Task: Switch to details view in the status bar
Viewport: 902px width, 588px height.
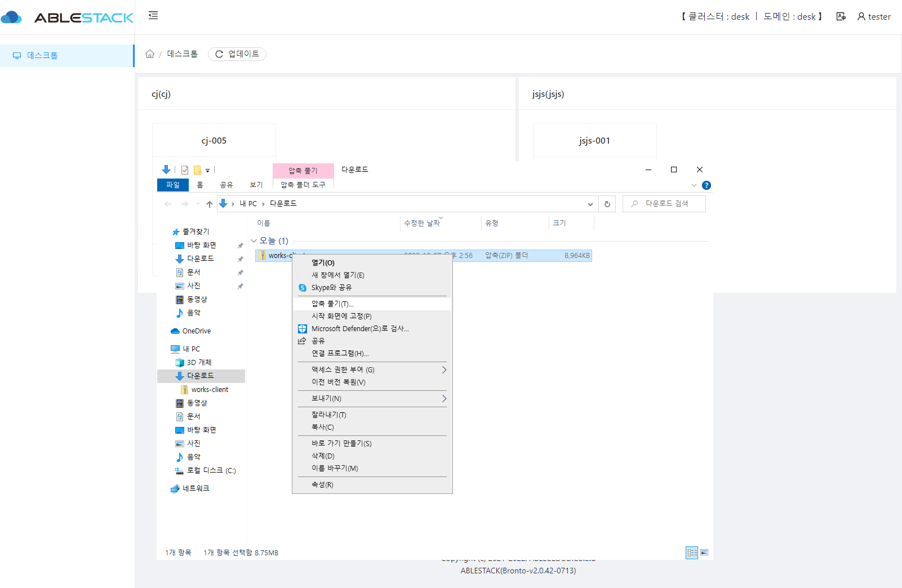Action: point(692,553)
